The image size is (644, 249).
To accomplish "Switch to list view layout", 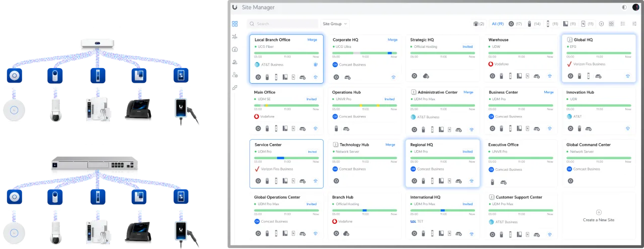I will [623, 24].
